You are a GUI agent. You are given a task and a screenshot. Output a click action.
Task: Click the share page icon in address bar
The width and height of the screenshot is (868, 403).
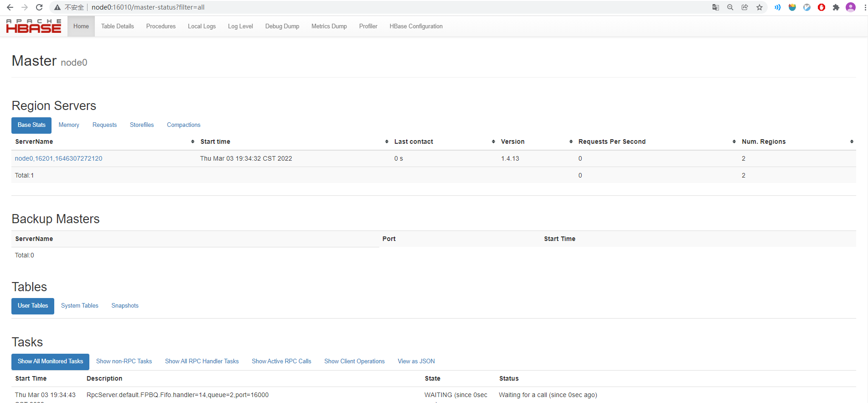tap(745, 7)
